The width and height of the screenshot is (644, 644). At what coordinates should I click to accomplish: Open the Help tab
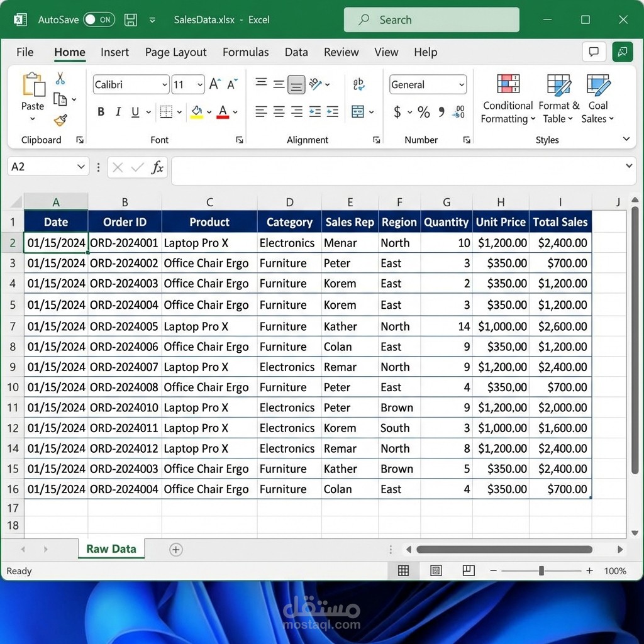[x=426, y=52]
